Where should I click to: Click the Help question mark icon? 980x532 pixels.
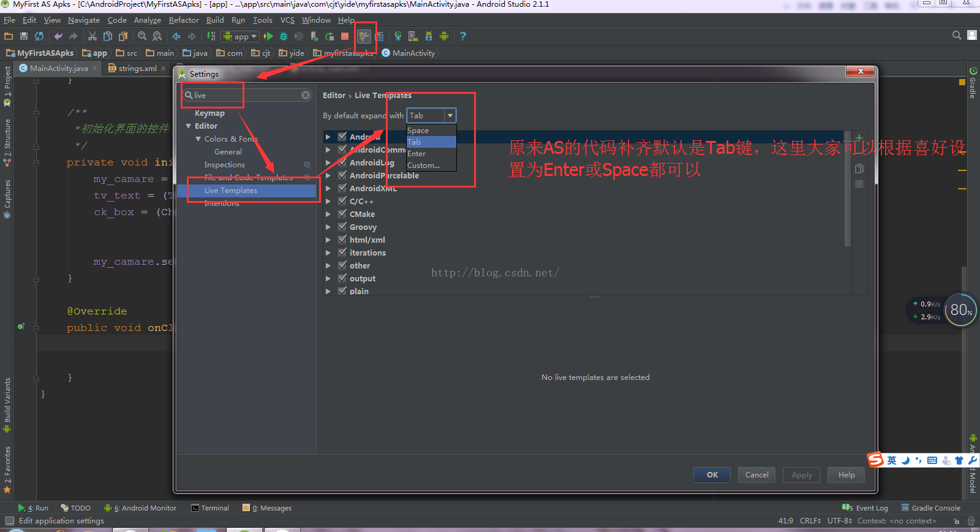point(463,36)
